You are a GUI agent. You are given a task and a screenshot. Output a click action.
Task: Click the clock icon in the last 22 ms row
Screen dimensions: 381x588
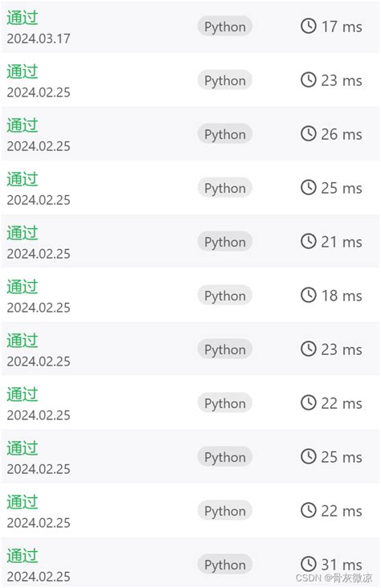point(309,510)
